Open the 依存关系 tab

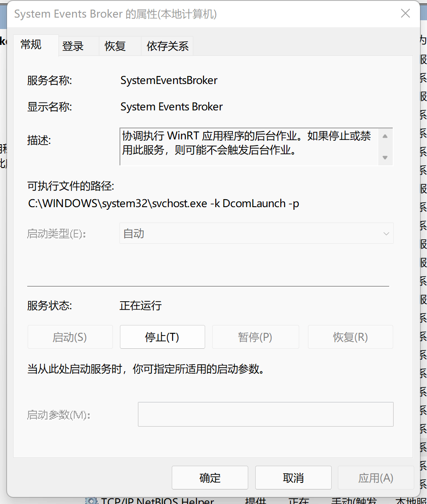tap(167, 46)
